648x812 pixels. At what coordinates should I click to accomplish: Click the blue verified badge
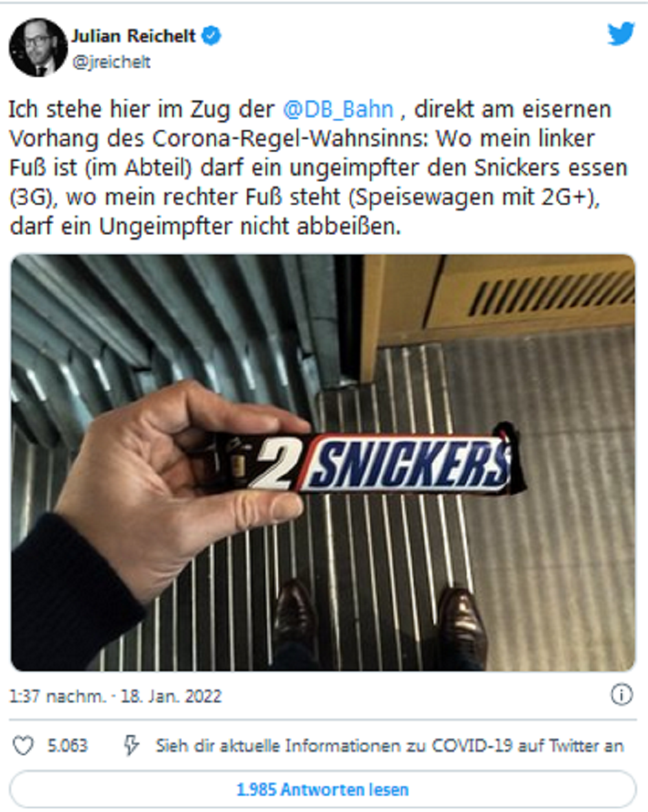pos(211,36)
